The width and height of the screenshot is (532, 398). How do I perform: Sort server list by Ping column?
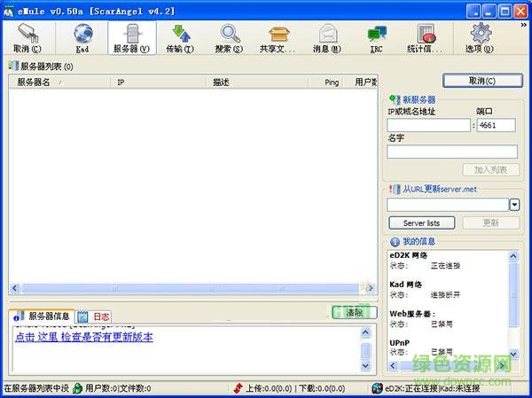[x=331, y=82]
